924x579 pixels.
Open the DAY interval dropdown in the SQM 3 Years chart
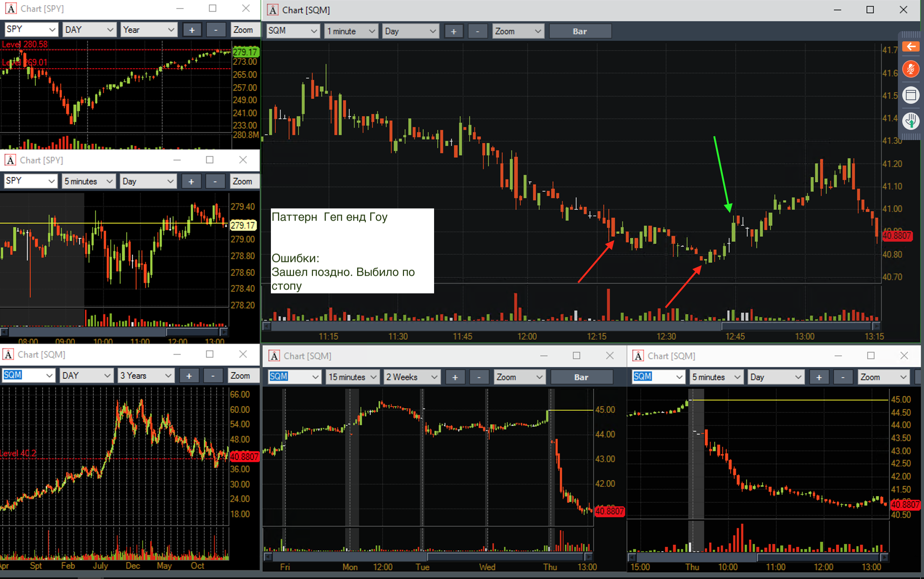tap(87, 376)
